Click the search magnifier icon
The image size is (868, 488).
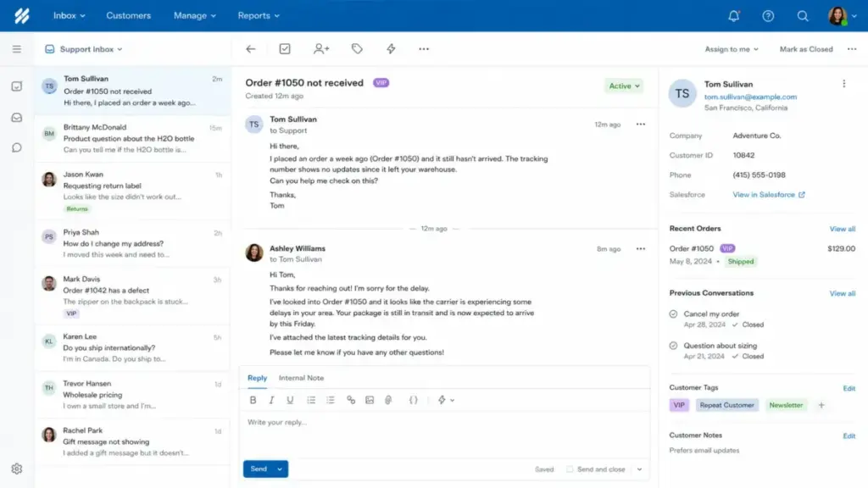(803, 15)
